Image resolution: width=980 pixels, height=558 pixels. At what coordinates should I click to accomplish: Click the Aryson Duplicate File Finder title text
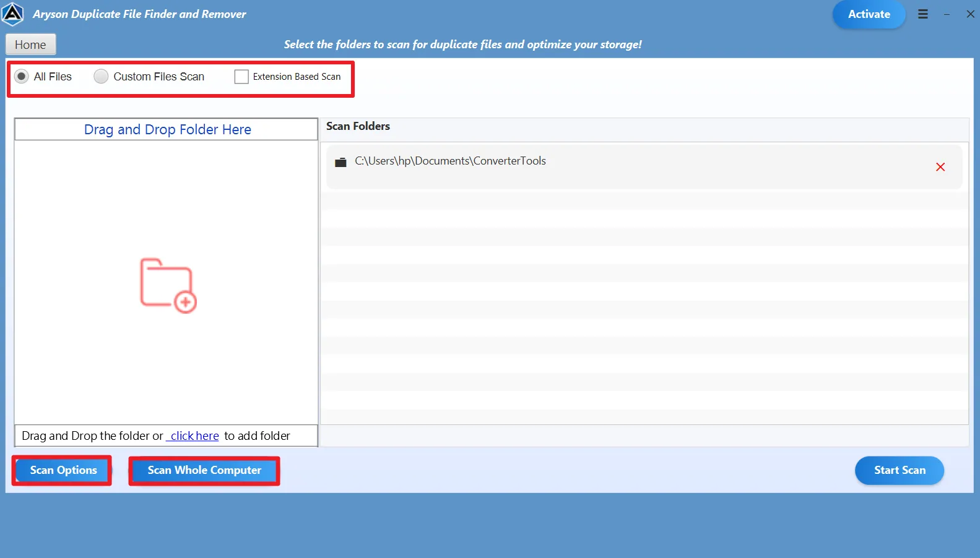tap(139, 14)
